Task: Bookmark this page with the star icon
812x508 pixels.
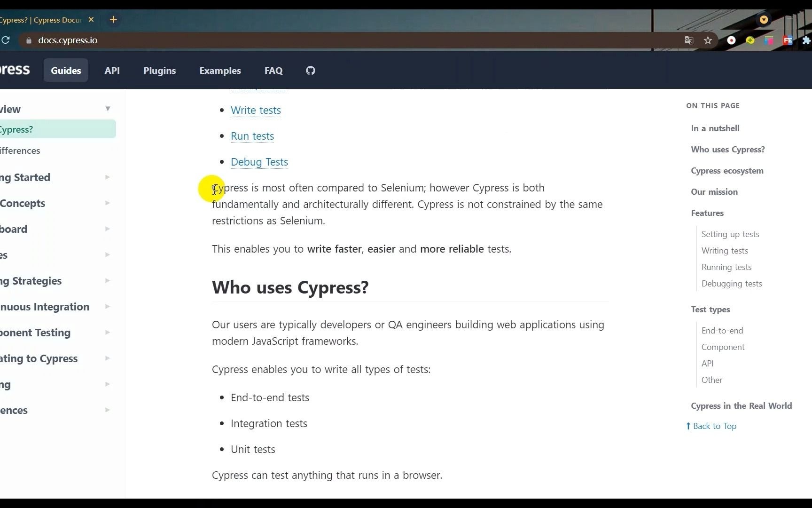Action: click(708, 40)
